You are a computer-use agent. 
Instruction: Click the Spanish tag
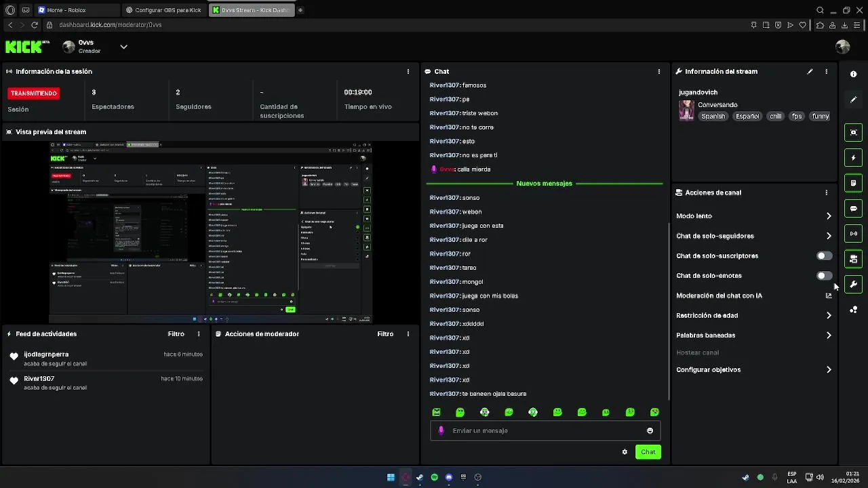(713, 117)
